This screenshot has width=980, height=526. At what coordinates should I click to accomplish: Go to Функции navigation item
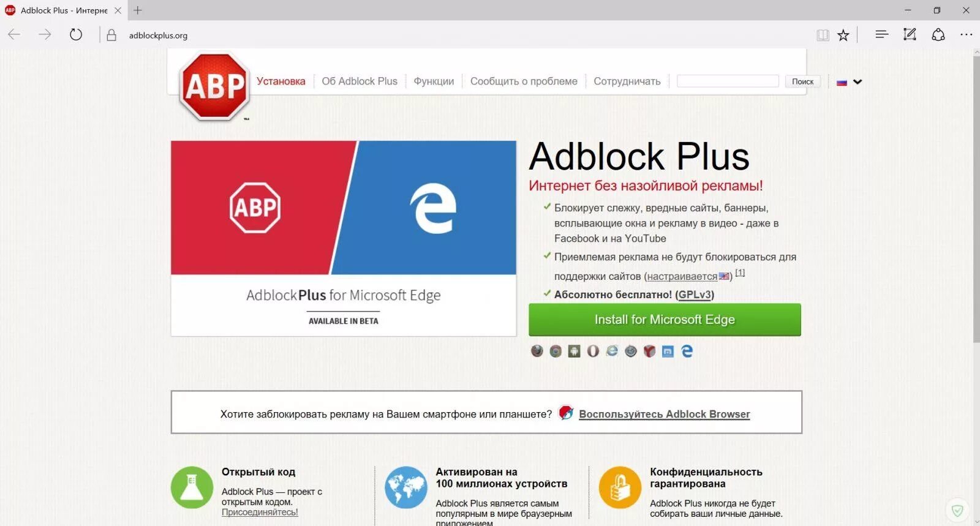[434, 81]
